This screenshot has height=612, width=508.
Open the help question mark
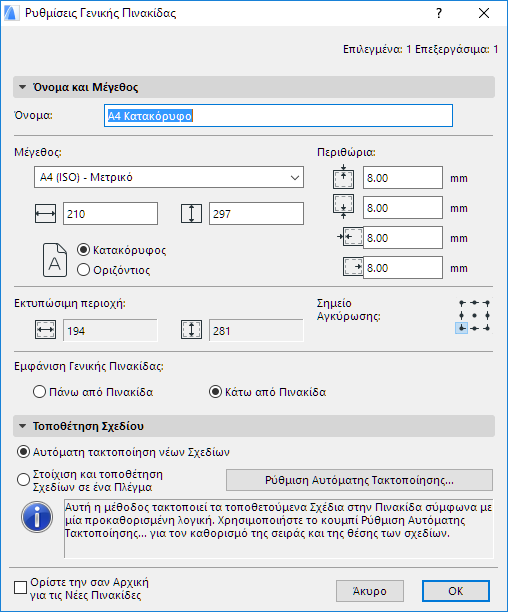(439, 13)
